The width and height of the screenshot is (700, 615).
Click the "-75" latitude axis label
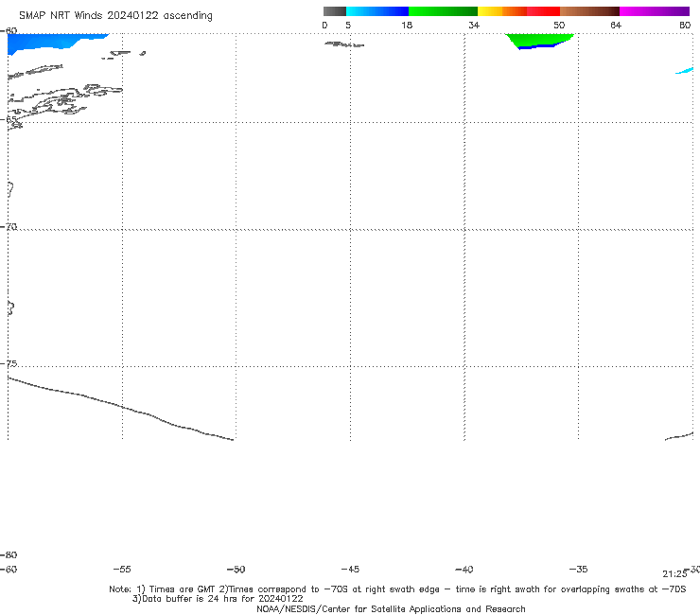point(9,363)
